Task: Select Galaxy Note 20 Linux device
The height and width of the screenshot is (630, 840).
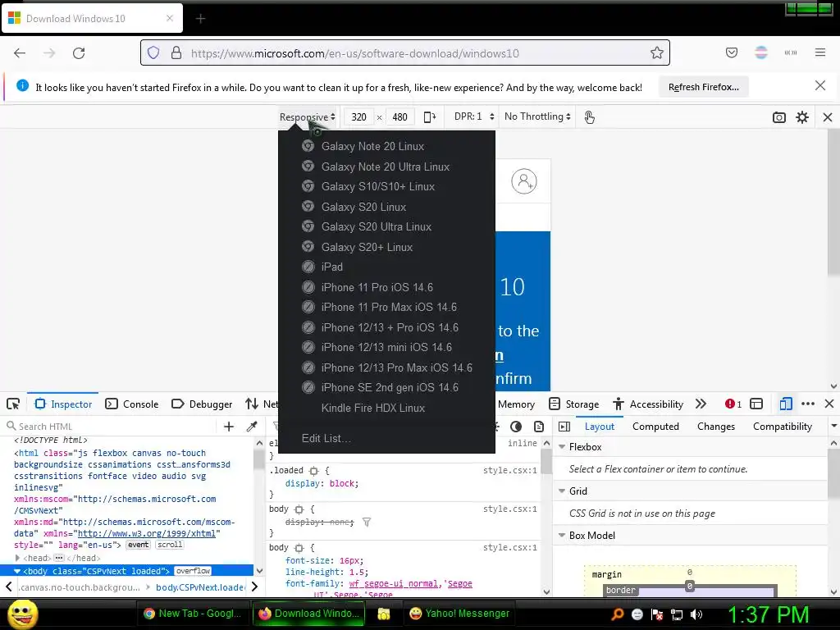Action: pyautogui.click(x=386, y=146)
